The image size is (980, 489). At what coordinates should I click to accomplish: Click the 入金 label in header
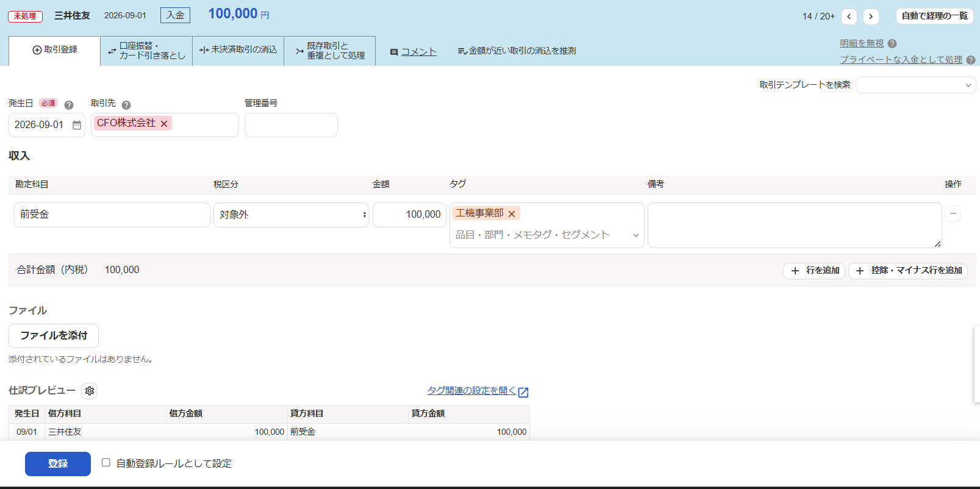tap(176, 15)
